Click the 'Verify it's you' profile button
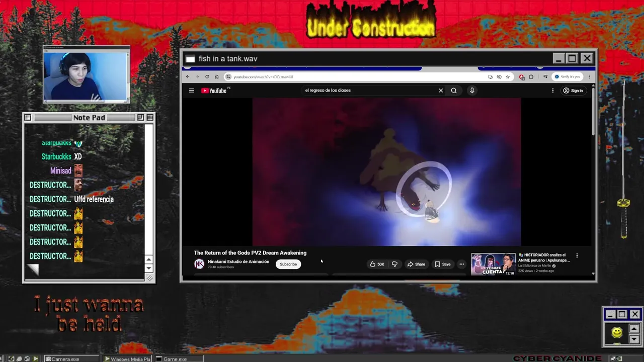644x362 pixels. click(x=567, y=77)
